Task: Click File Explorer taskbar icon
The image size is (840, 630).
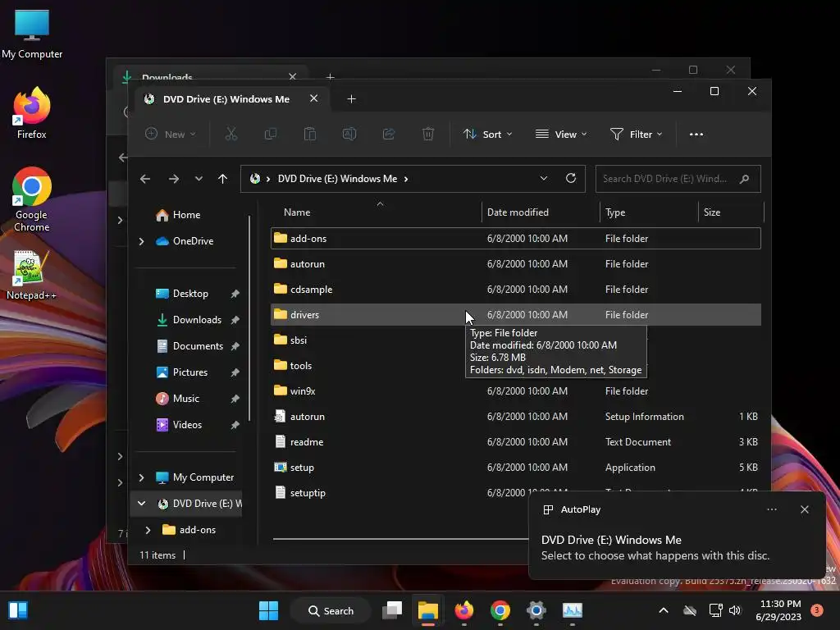Action: [x=428, y=610]
